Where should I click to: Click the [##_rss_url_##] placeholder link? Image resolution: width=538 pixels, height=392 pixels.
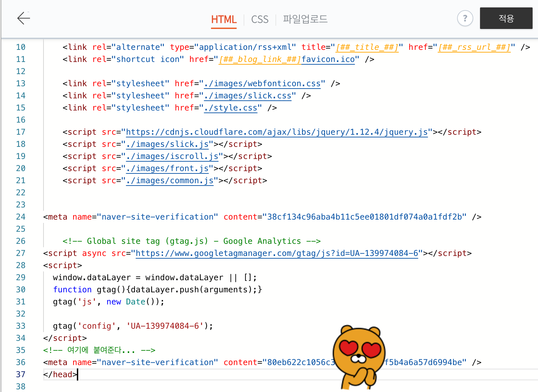point(474,47)
